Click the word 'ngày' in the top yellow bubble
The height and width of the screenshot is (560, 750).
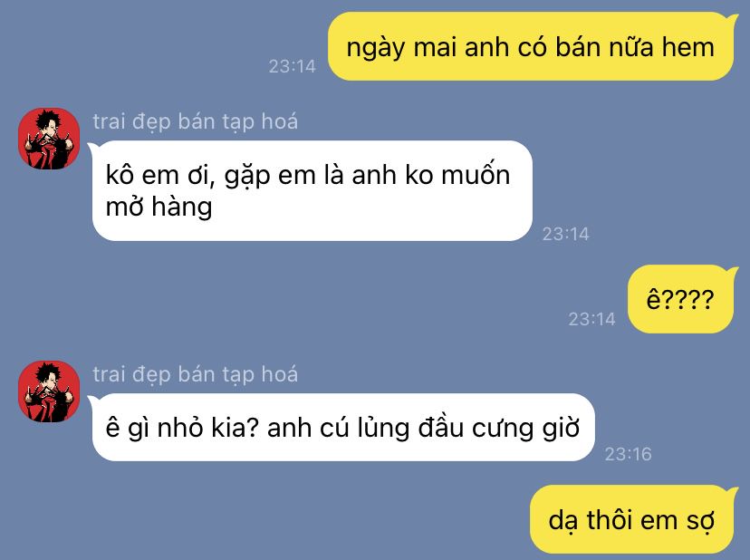[x=376, y=48]
